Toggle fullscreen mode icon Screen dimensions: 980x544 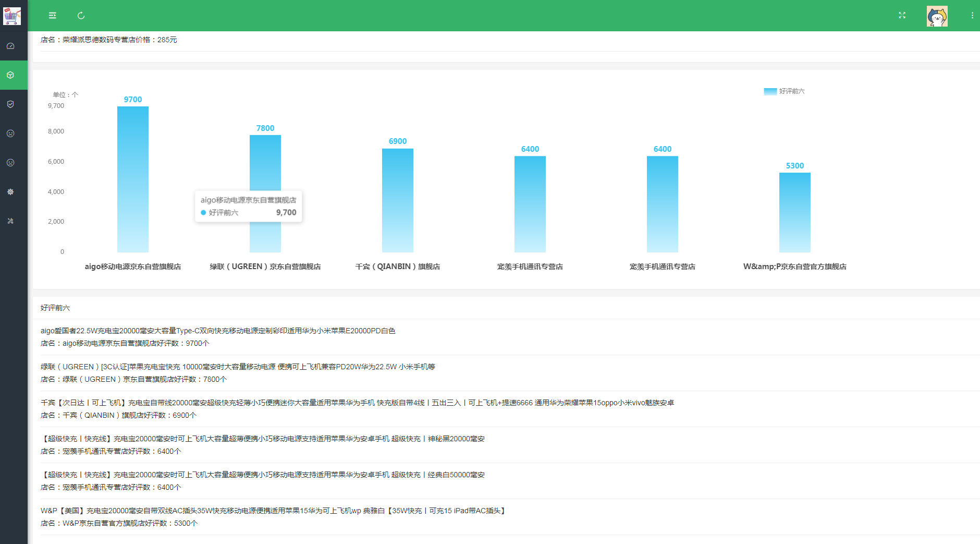coord(902,16)
